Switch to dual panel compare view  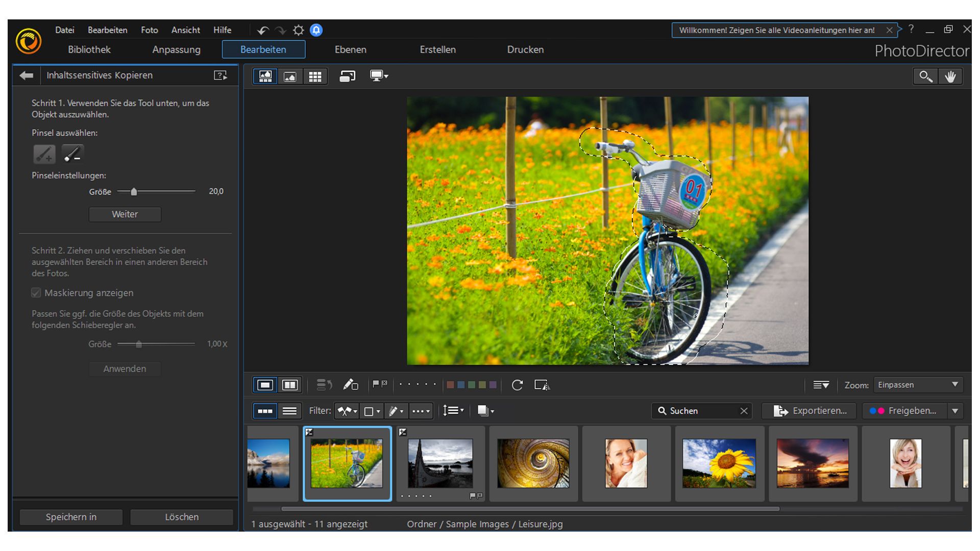tap(290, 385)
